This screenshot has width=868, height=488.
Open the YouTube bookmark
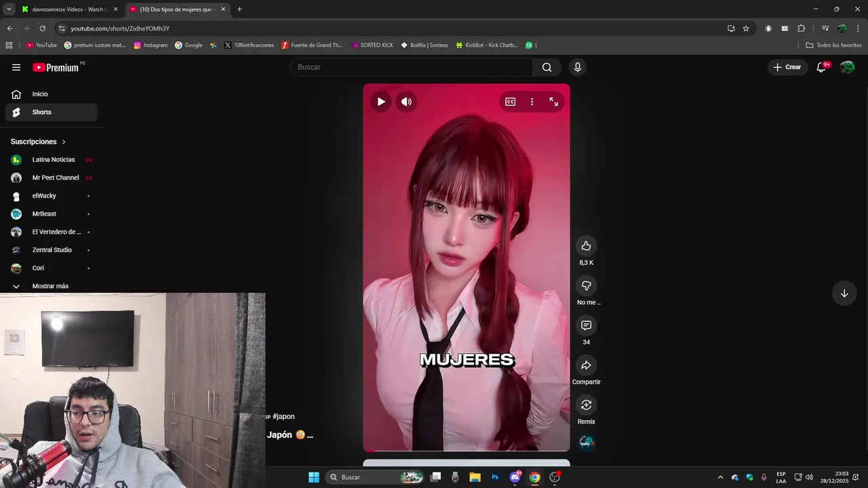41,45
